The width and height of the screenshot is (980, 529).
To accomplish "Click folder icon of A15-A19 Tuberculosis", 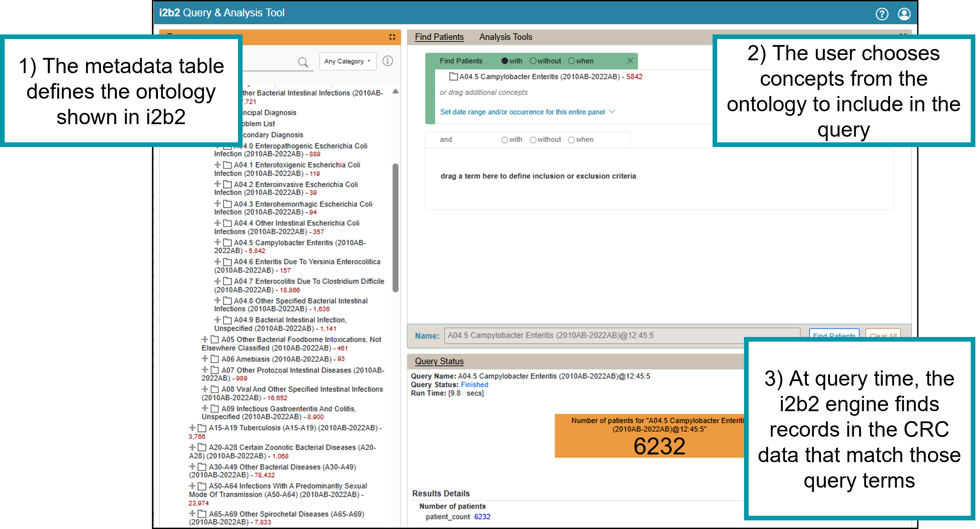I will point(202,428).
